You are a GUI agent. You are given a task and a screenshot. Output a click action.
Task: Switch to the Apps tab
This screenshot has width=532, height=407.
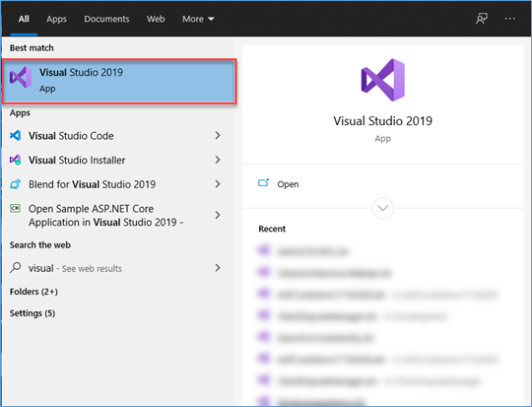pyautogui.click(x=56, y=19)
